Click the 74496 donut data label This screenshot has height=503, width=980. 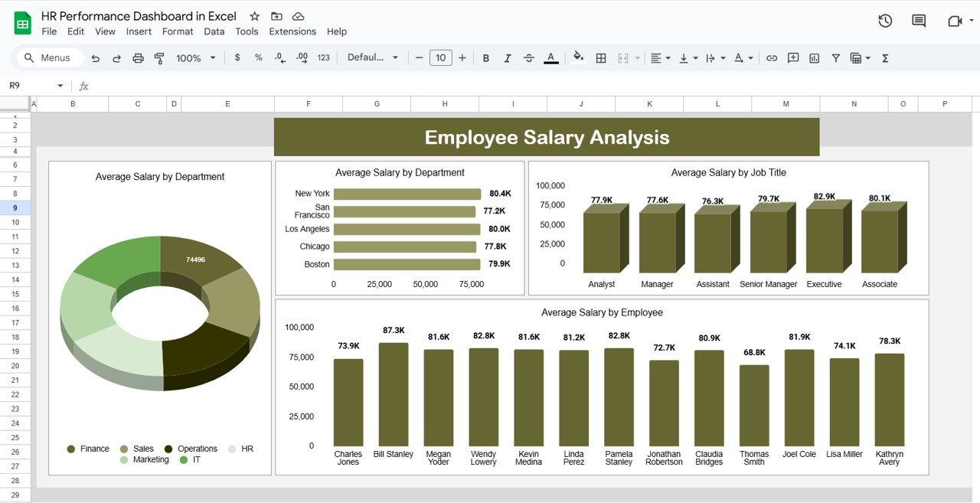[195, 260]
